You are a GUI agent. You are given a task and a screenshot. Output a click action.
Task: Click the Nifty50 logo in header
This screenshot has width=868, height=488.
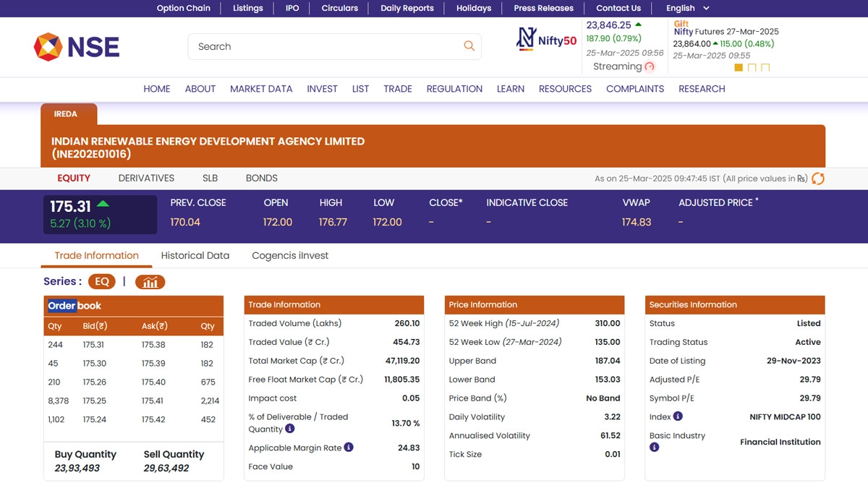tap(546, 40)
